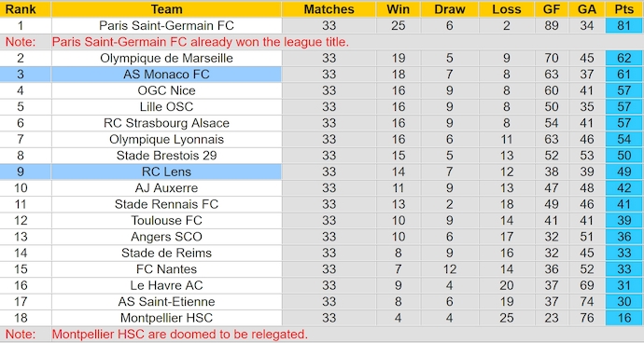Click the 16 points cell for Montpellier
Image resolution: width=644 pixels, height=343 pixels.
tap(624, 318)
